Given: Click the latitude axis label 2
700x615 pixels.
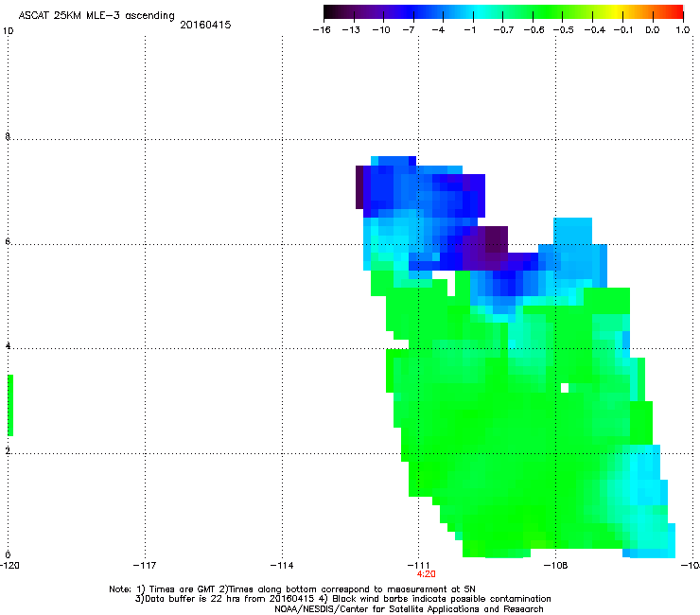Looking at the screenshot, I should (8, 451).
